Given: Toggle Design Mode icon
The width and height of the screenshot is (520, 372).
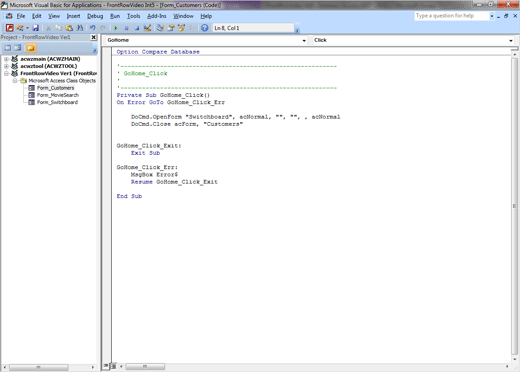Looking at the screenshot, I should tap(147, 28).
